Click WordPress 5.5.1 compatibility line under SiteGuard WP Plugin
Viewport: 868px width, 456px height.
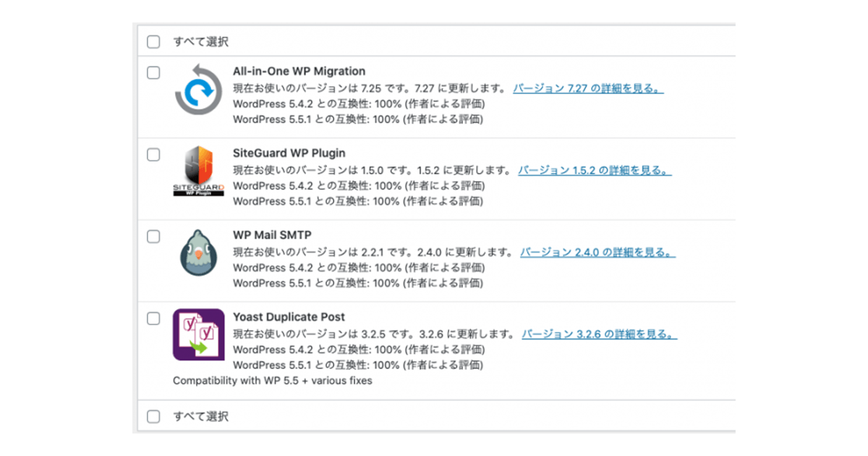coord(358,201)
